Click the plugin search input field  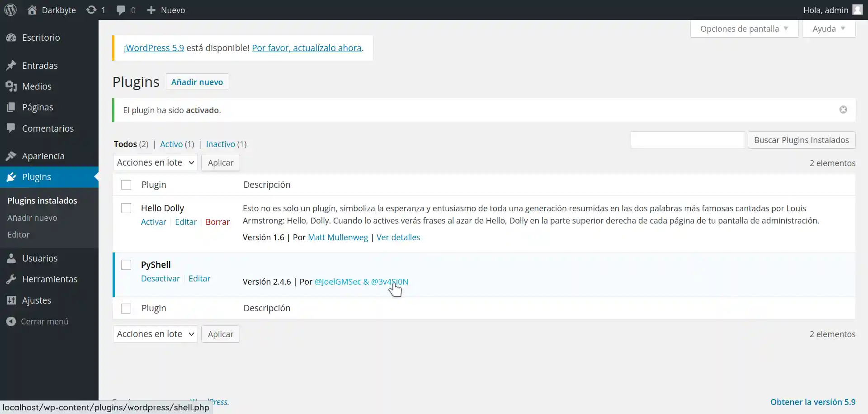(688, 140)
